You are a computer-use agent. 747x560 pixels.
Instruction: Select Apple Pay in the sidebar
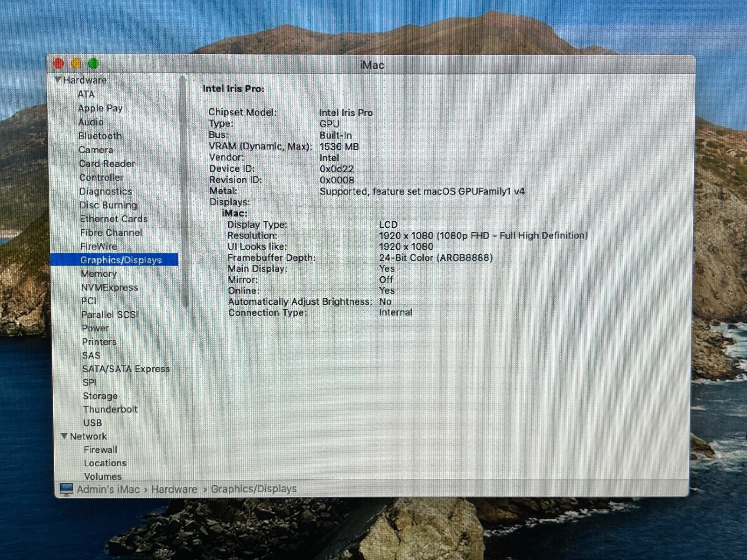click(x=100, y=108)
